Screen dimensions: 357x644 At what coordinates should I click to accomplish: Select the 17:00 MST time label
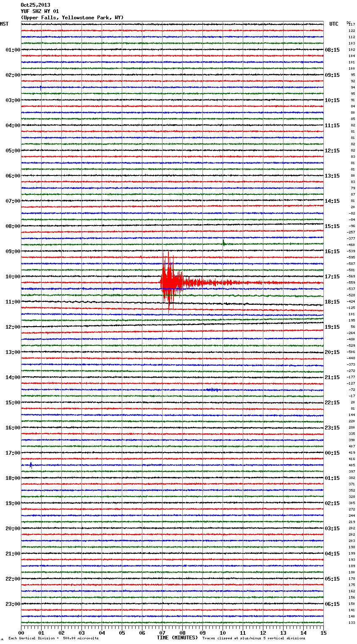click(13, 453)
